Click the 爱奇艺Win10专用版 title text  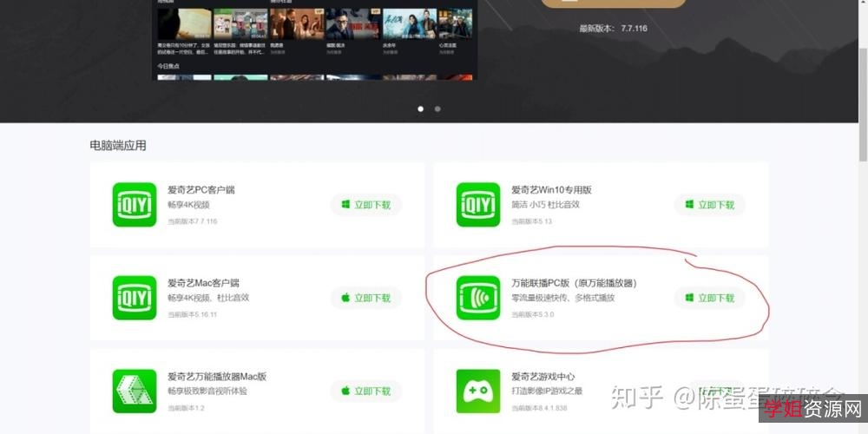(x=551, y=190)
